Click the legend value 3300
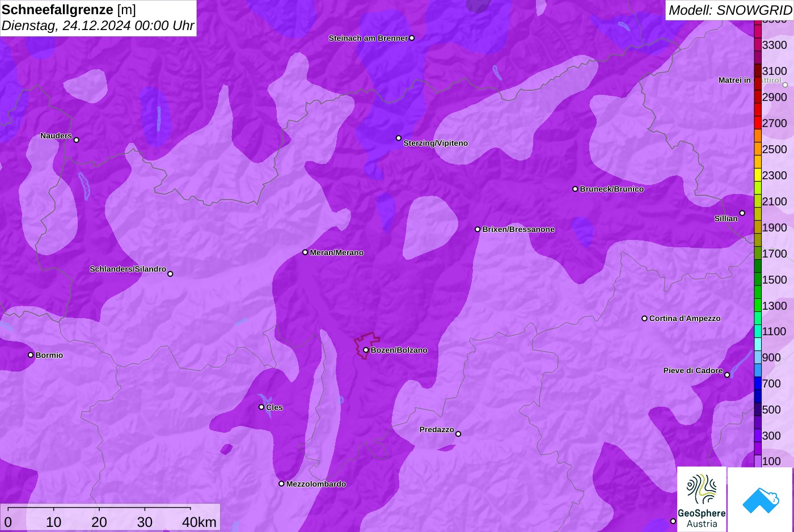 point(775,45)
